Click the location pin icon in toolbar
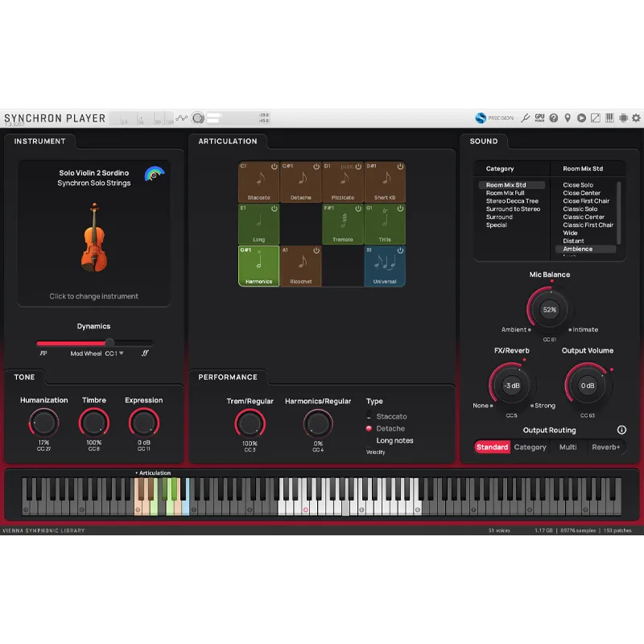The width and height of the screenshot is (644, 644). click(568, 118)
